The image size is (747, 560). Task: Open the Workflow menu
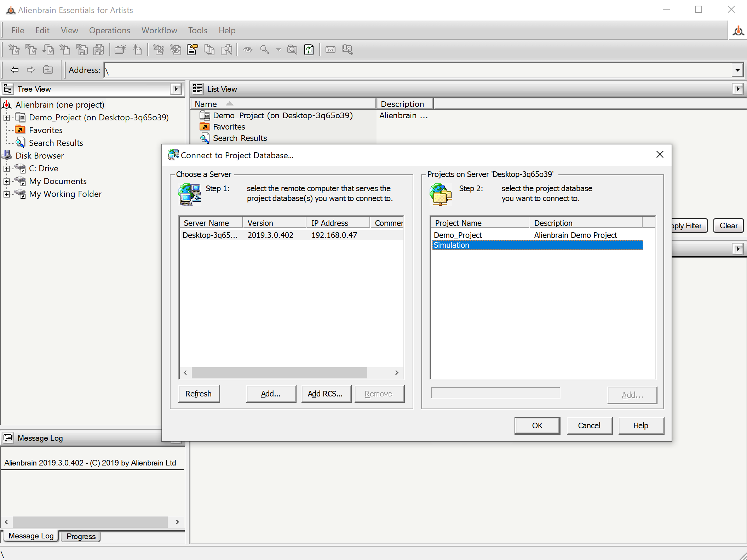(x=159, y=30)
